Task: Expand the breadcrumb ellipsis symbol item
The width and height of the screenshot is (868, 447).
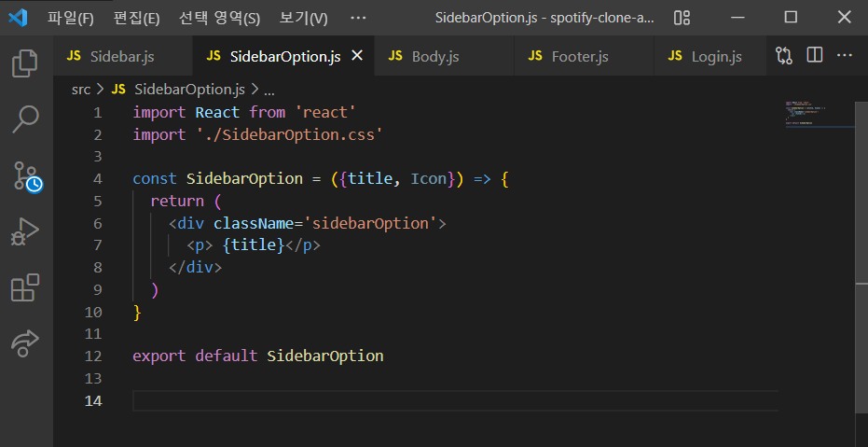Action: tap(269, 90)
